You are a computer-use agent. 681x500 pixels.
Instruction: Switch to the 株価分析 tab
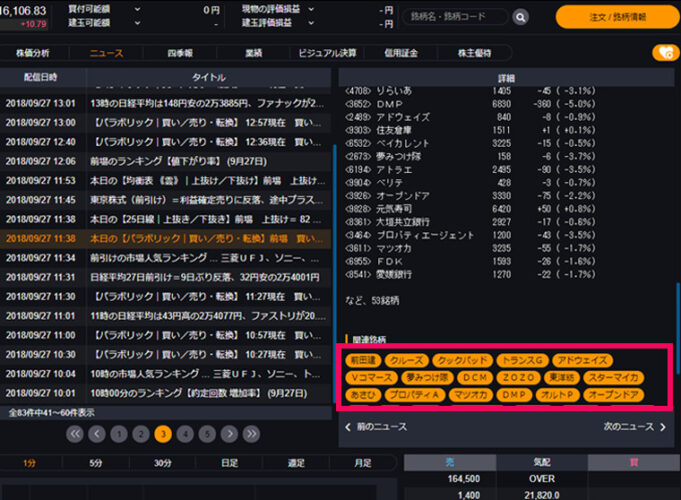[33, 53]
